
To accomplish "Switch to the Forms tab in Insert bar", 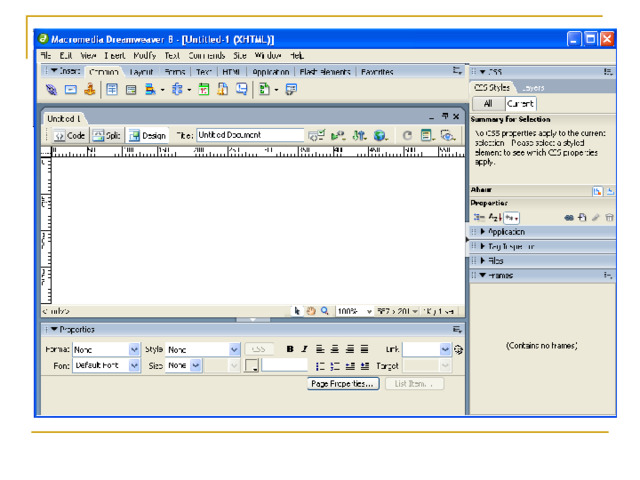I will [x=175, y=72].
